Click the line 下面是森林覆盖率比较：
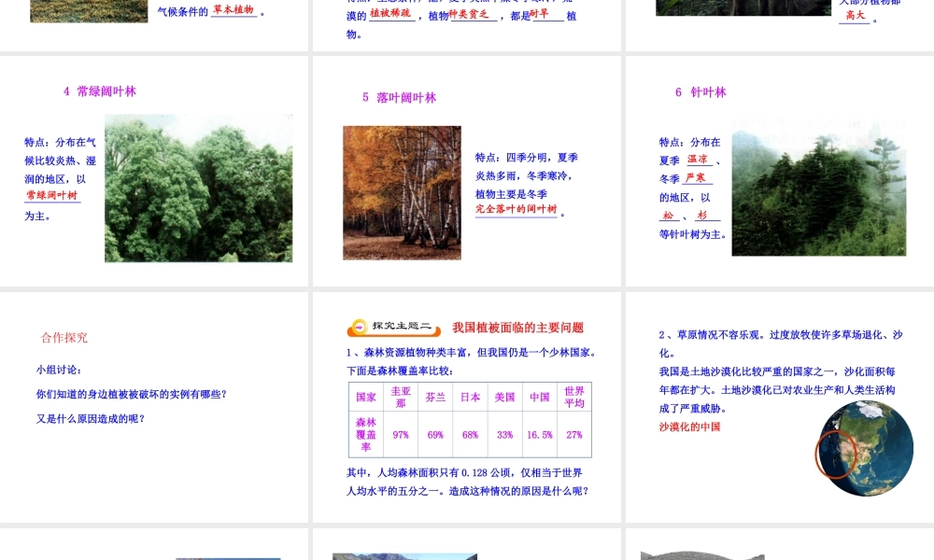 [x=400, y=371]
